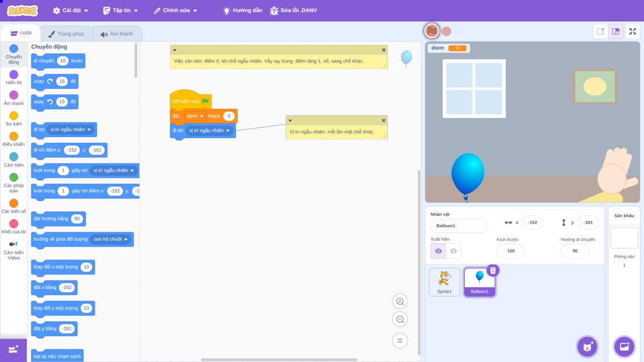Open the diem variable dropdown in script
Screen dimensions: 644x362
(195, 116)
